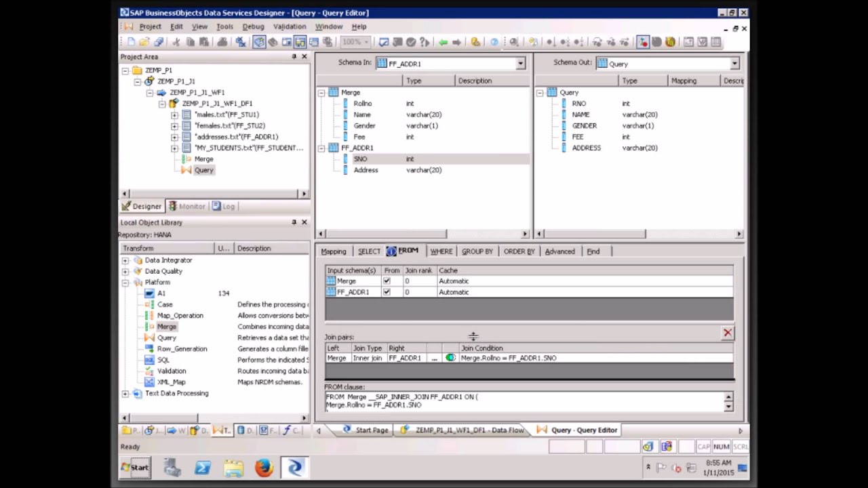Click the join condition status icon for Merge
This screenshot has width=868, height=488.
(450, 358)
